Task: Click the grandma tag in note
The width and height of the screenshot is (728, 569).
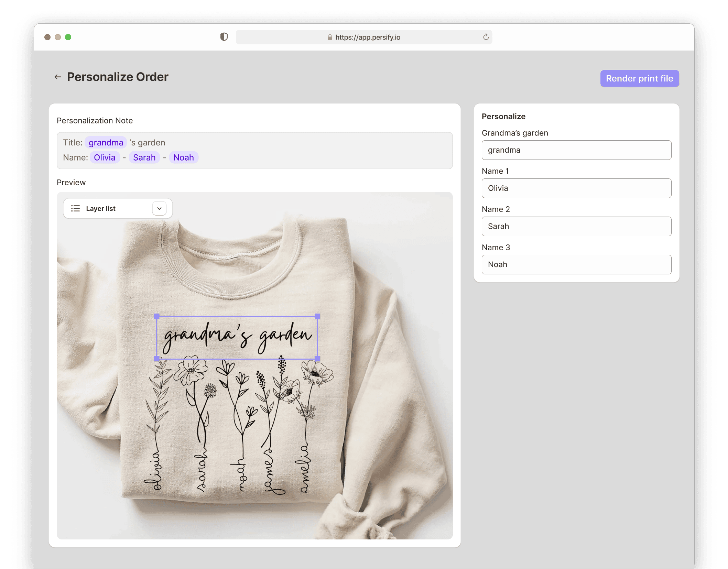Action: pos(106,143)
